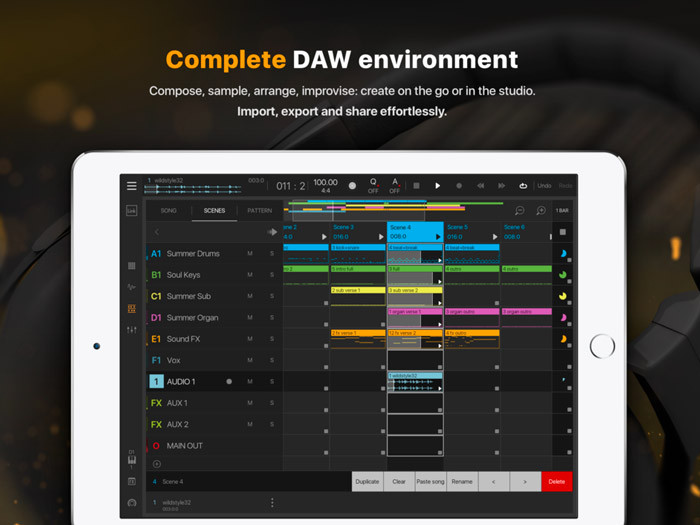Arm record on AUDIO 1 track

point(229,382)
